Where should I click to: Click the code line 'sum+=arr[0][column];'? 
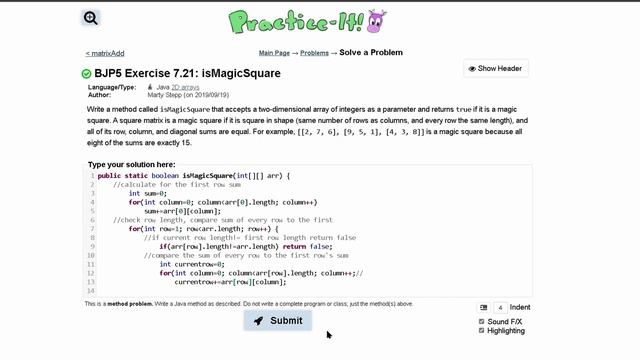[x=182, y=211]
